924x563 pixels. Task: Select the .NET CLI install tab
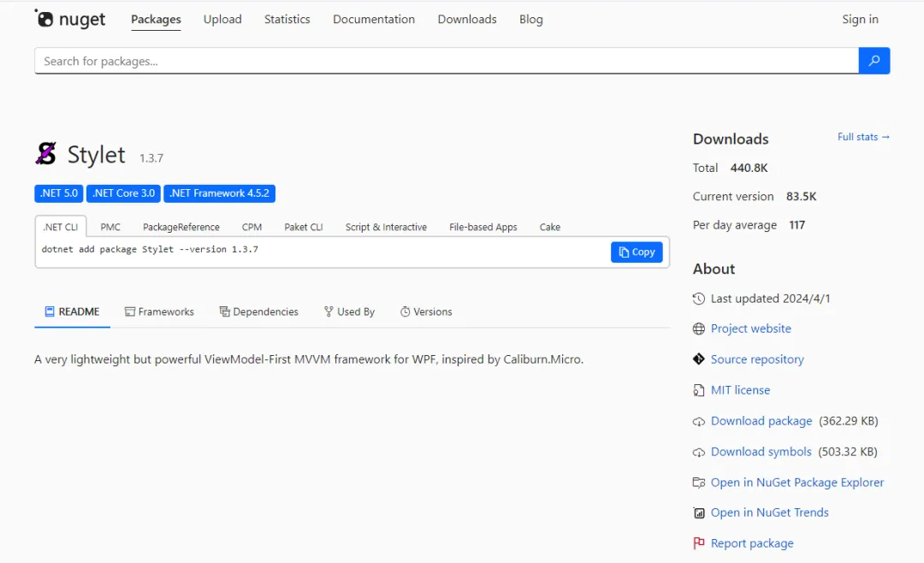pos(61,227)
